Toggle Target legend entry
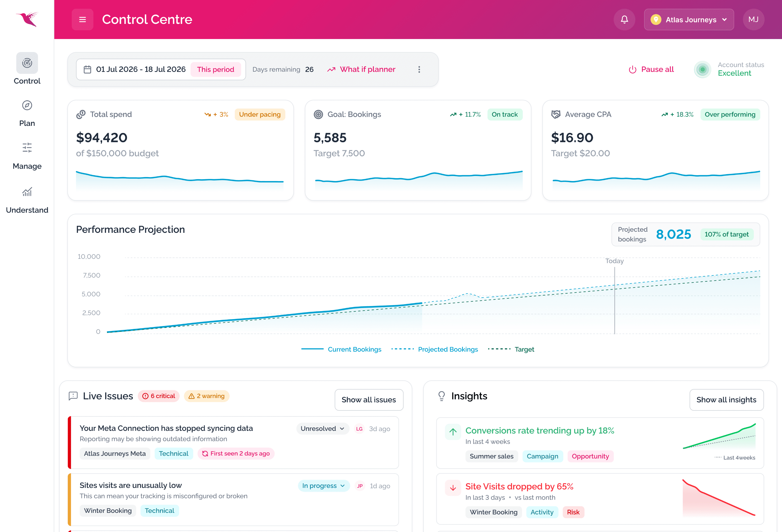Viewport: 782px width, 532px height. tap(511, 349)
